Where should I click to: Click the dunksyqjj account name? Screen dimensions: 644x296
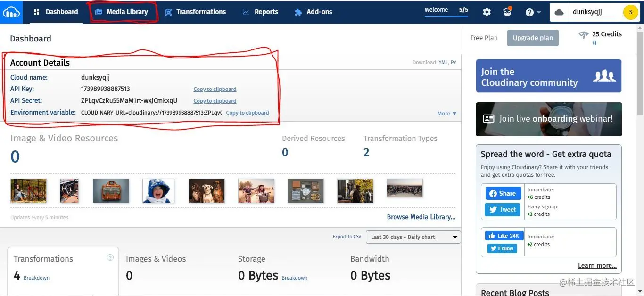click(587, 12)
